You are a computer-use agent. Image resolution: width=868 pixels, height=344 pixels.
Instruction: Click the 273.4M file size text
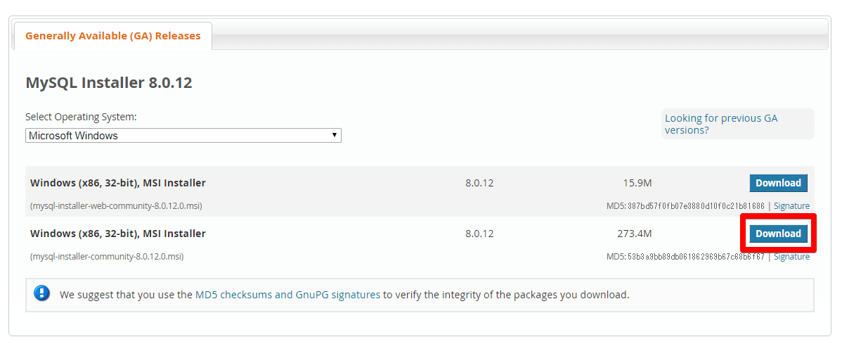tap(634, 234)
